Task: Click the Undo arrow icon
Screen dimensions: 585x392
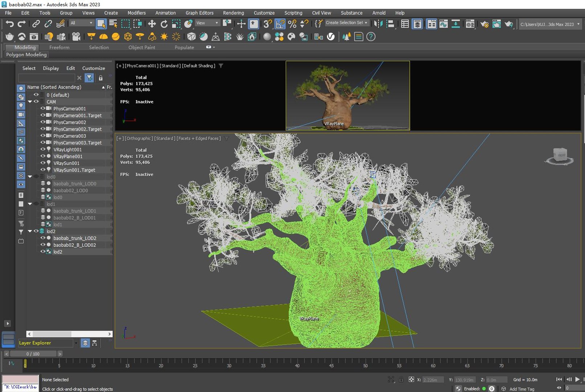Action: point(9,24)
